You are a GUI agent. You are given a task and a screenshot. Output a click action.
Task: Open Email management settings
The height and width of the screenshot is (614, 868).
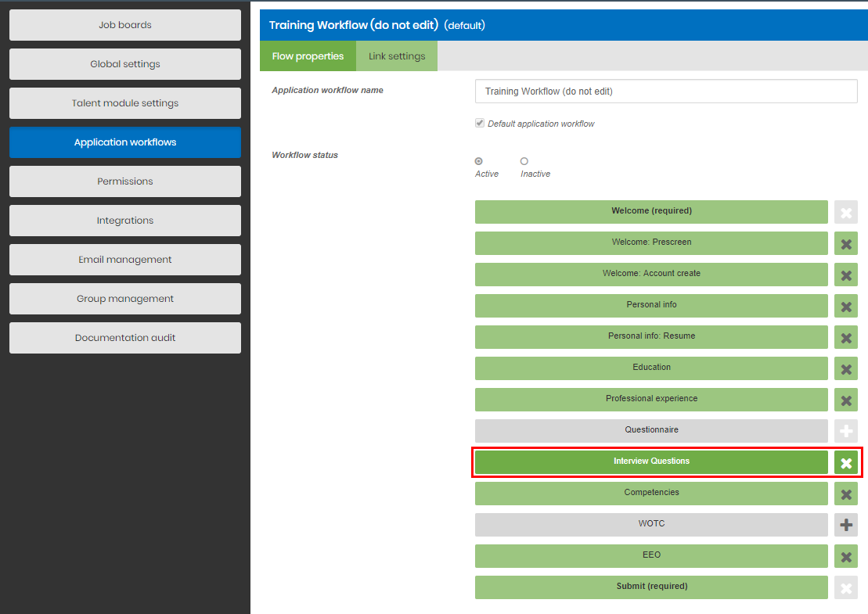[x=124, y=260]
